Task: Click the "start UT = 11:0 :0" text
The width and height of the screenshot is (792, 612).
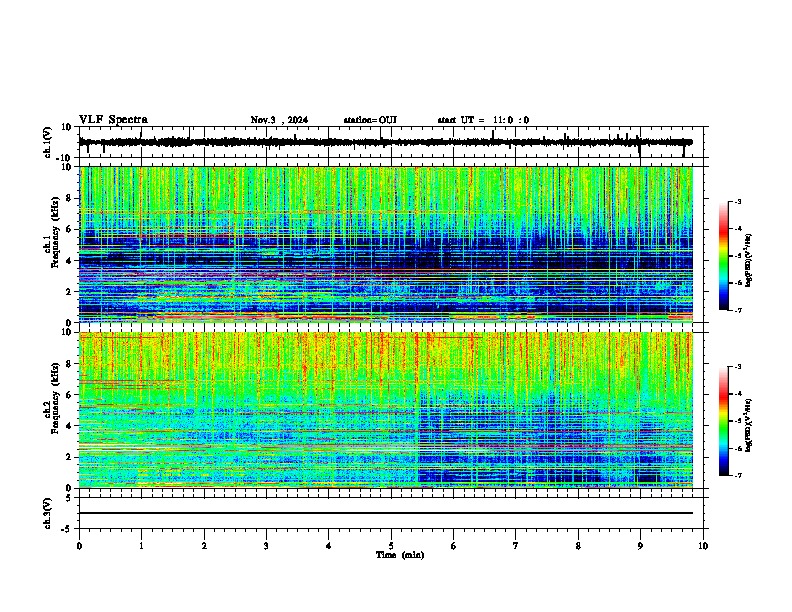Action: point(483,120)
